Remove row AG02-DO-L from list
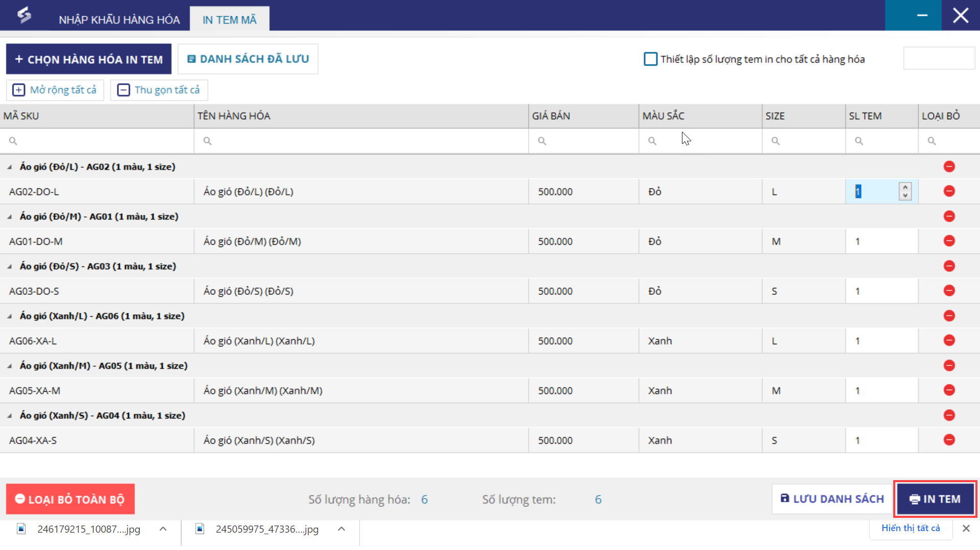 pyautogui.click(x=949, y=191)
